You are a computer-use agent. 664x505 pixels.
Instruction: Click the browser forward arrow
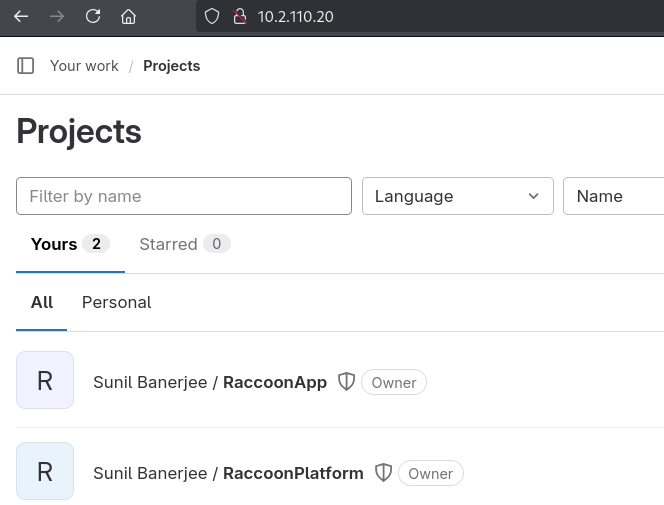[57, 16]
